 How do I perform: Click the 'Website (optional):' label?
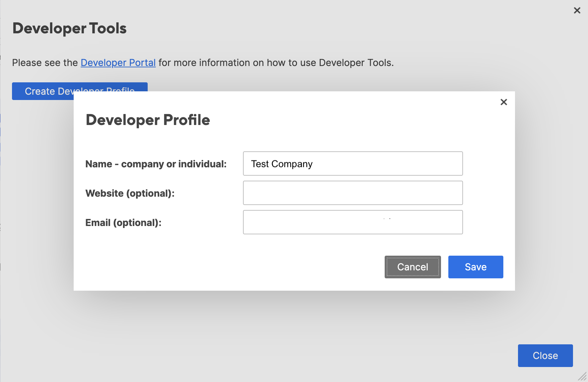[130, 193]
